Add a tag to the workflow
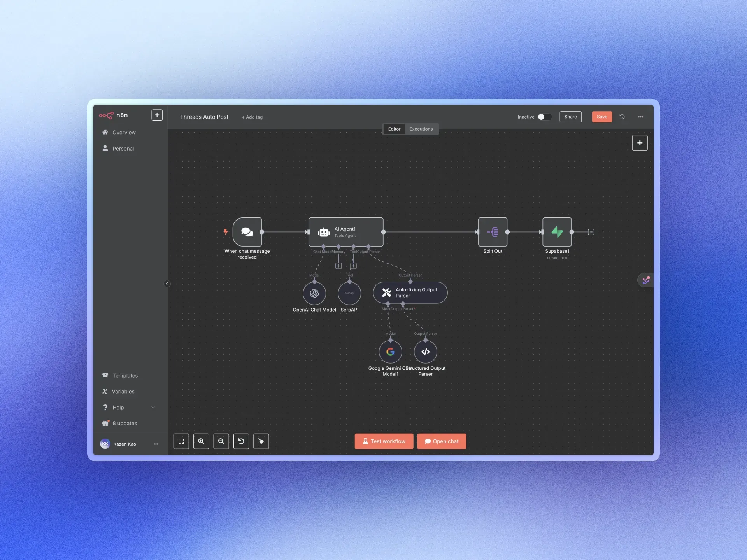This screenshot has width=747, height=560. 252,117
